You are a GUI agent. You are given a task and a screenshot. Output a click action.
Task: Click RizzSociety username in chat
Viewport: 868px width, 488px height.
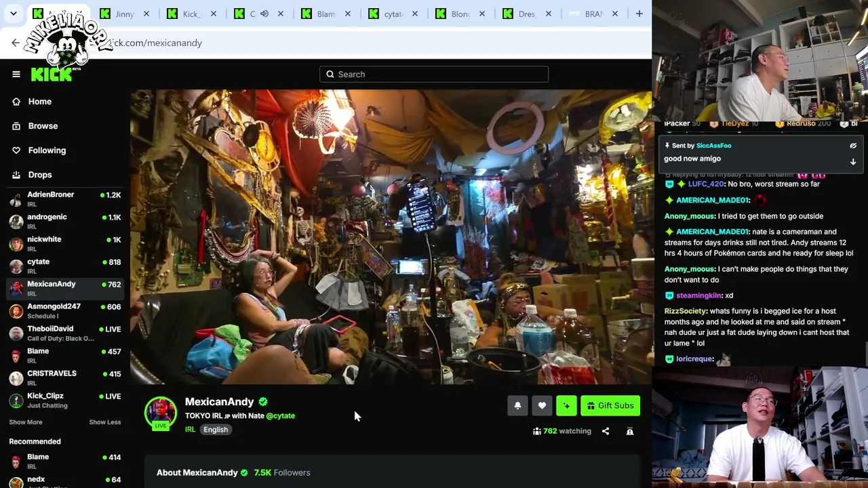pos(686,311)
